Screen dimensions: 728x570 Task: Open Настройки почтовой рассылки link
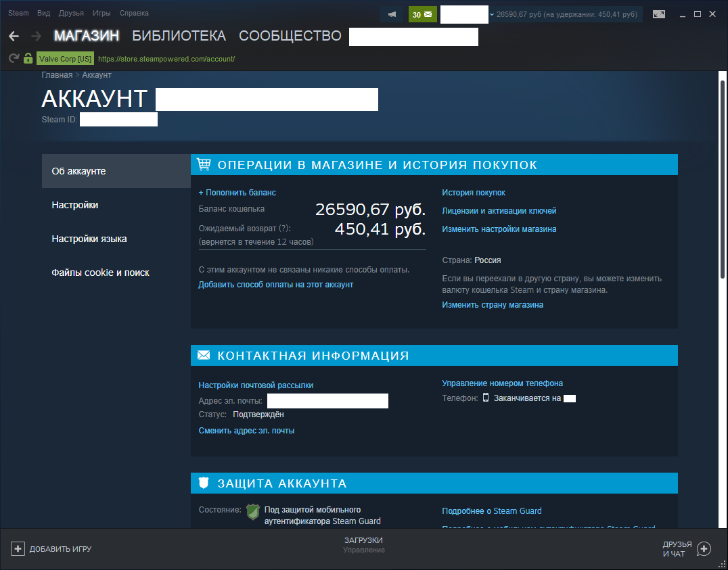[x=256, y=385]
